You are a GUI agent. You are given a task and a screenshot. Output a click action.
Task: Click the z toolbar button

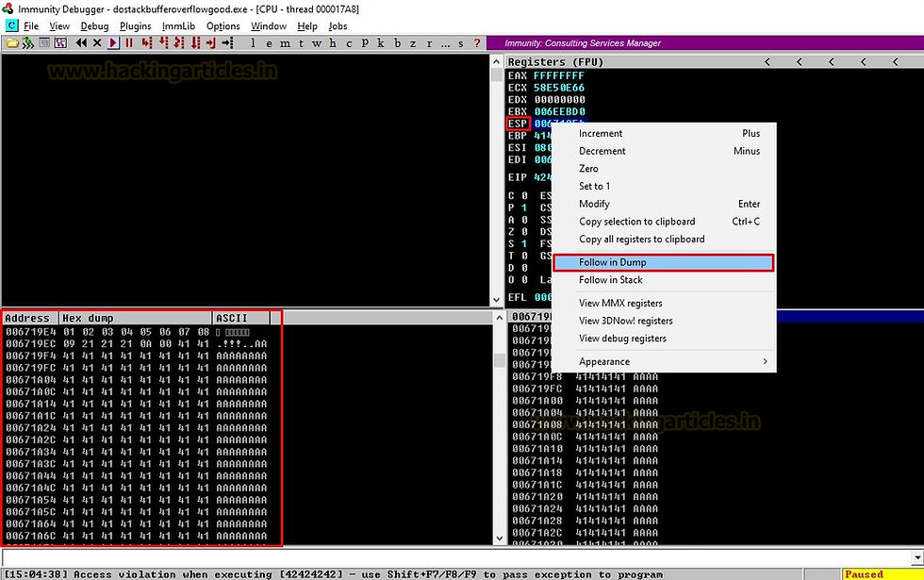coord(413,43)
